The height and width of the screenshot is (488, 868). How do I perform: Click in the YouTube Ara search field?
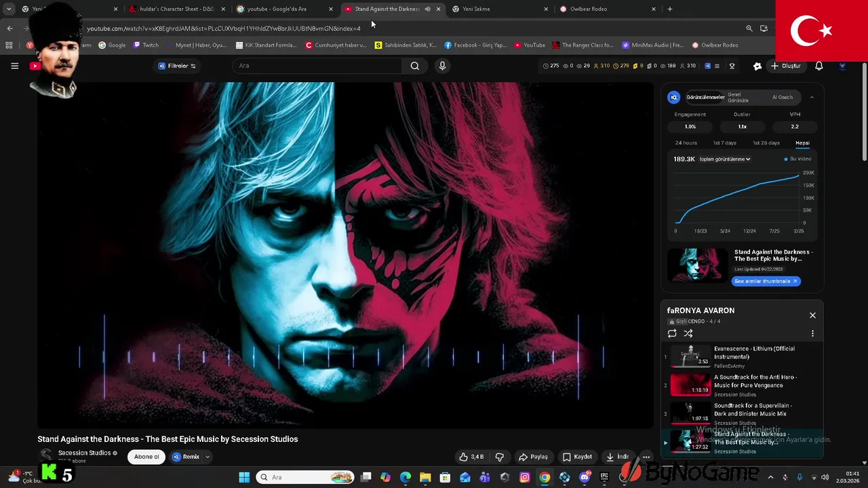(x=317, y=66)
